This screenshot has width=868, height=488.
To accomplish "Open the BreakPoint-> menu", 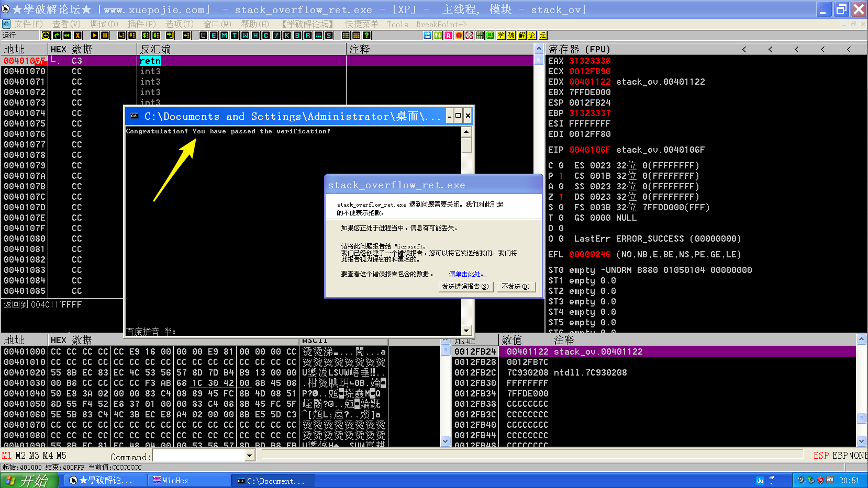I will [441, 24].
